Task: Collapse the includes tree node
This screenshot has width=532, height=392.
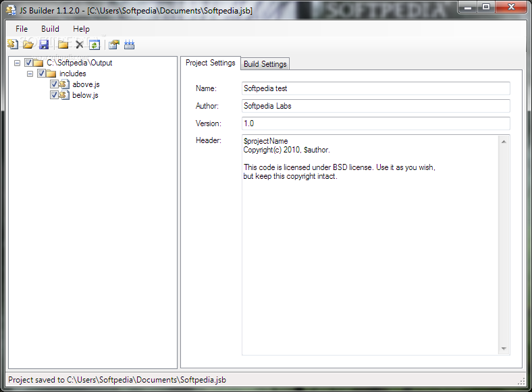Action: [x=30, y=74]
